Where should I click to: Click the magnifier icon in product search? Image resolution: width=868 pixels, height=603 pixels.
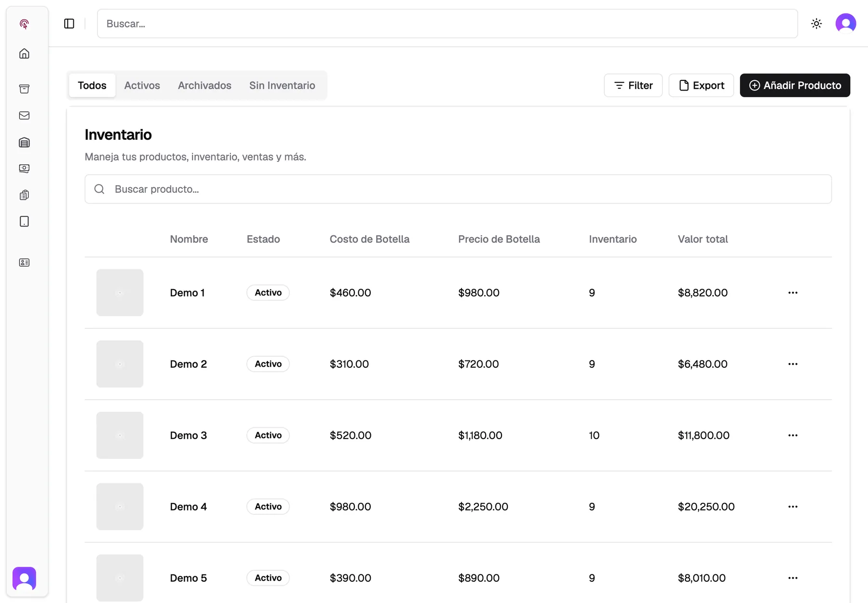99,189
